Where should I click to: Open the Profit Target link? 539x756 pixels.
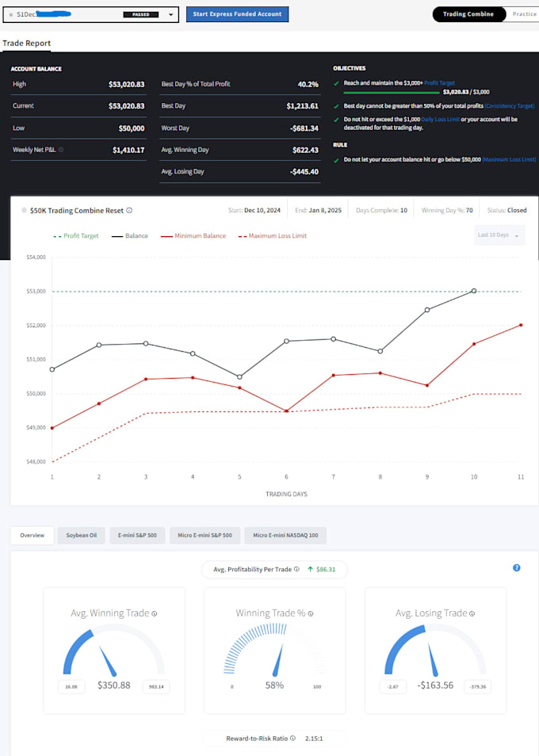pos(439,83)
